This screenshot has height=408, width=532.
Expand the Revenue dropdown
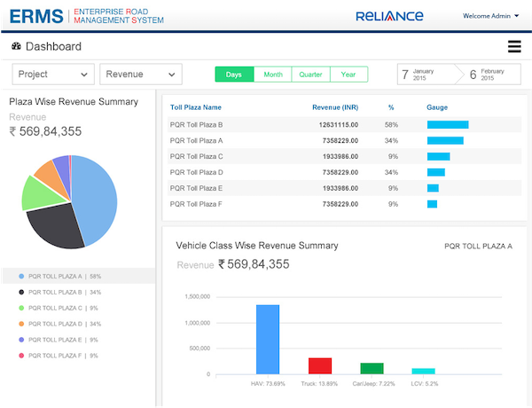click(x=141, y=75)
